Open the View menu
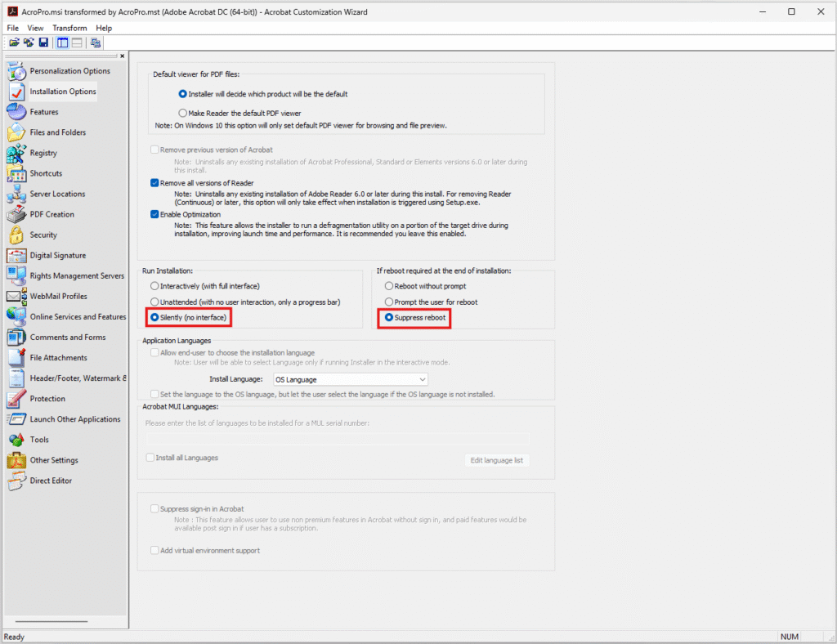The height and width of the screenshot is (644, 837). click(x=35, y=28)
